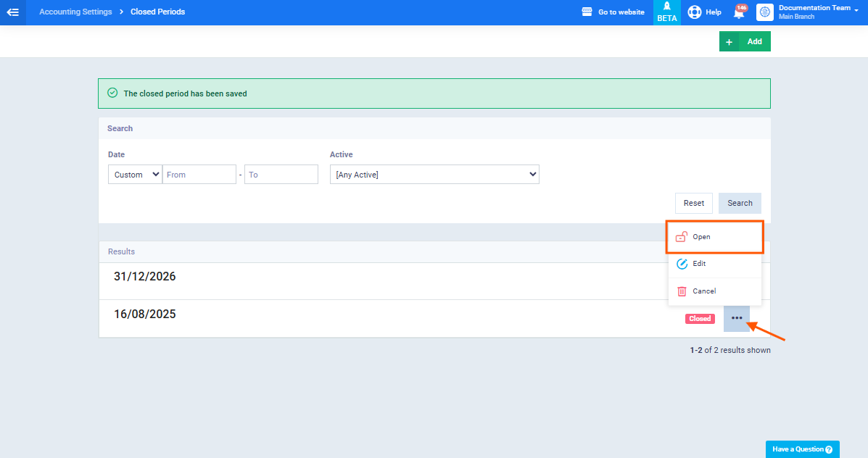
Task: Click success checkmark icon in saved message
Action: pyautogui.click(x=112, y=93)
